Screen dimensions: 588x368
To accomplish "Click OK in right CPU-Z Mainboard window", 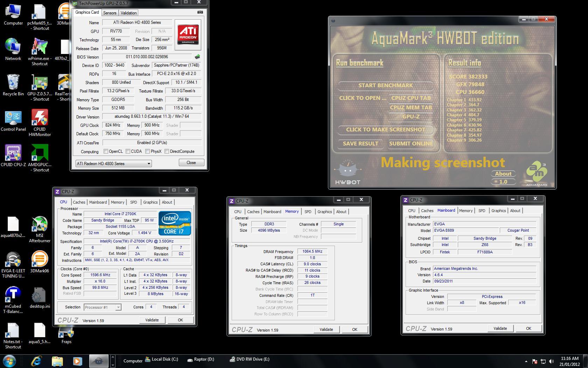I will point(528,328).
